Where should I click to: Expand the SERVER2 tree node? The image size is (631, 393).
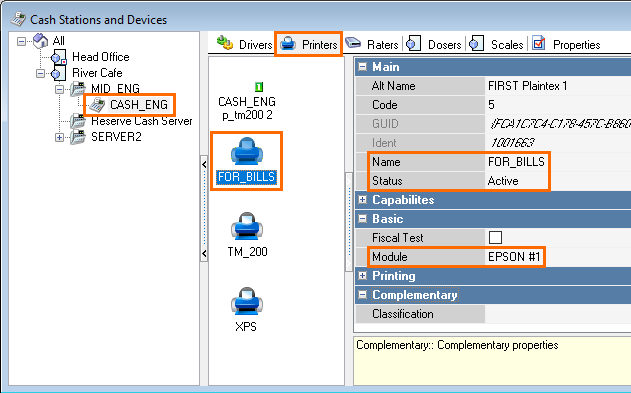point(59,138)
